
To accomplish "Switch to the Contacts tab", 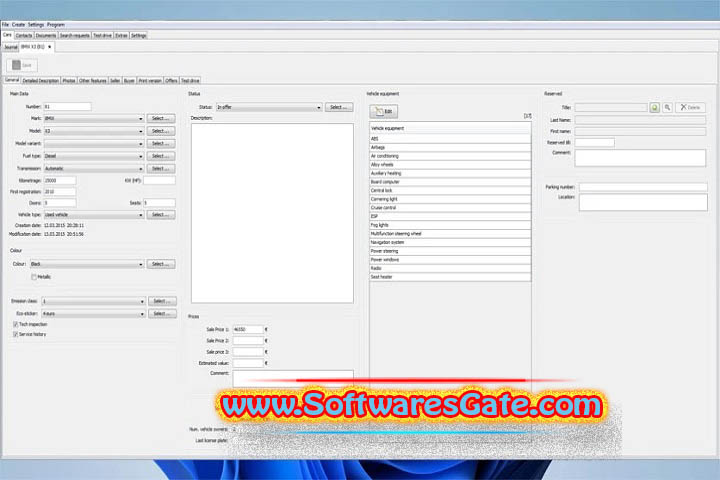I will coord(23,35).
